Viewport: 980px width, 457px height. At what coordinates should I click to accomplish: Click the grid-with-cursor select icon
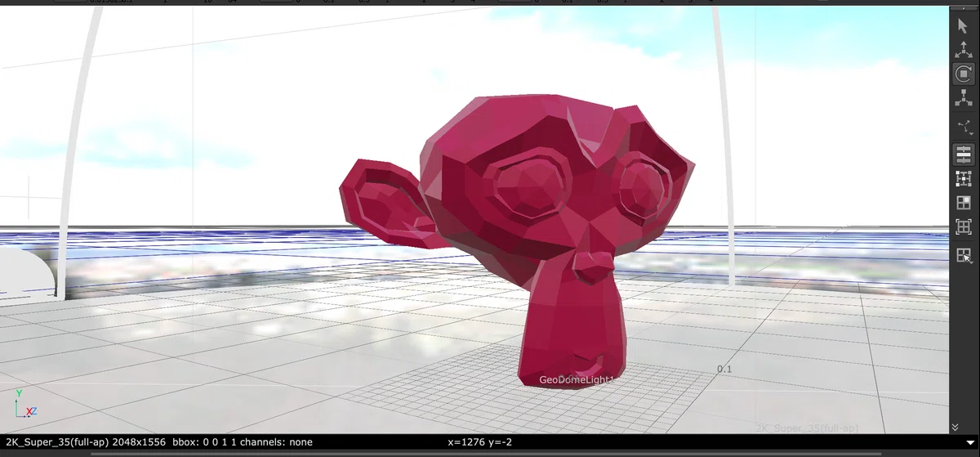(x=964, y=256)
